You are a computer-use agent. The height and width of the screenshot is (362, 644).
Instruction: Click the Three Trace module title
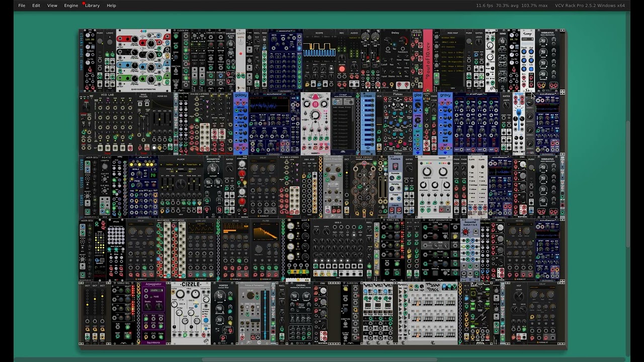pos(433,287)
